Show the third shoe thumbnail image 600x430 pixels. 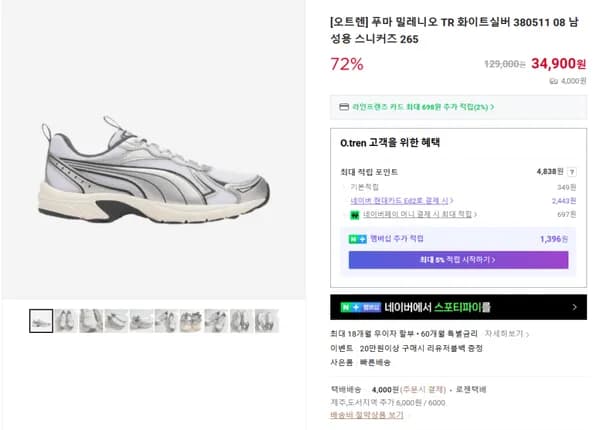(x=91, y=321)
